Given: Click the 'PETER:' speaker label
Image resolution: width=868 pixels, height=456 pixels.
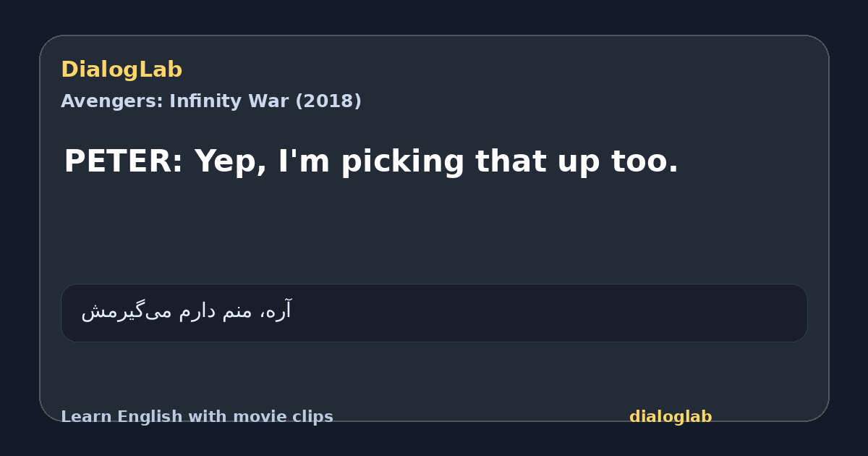Looking at the screenshot, I should point(124,161).
